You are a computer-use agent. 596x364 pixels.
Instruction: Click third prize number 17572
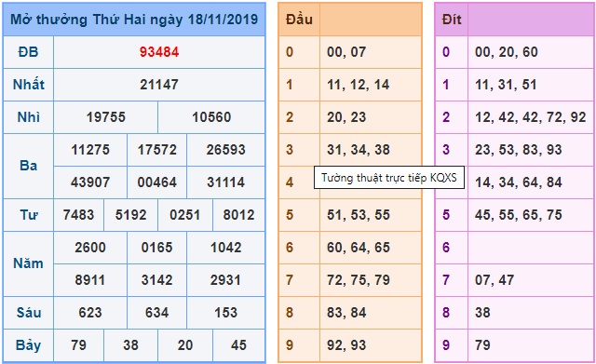[157, 150]
